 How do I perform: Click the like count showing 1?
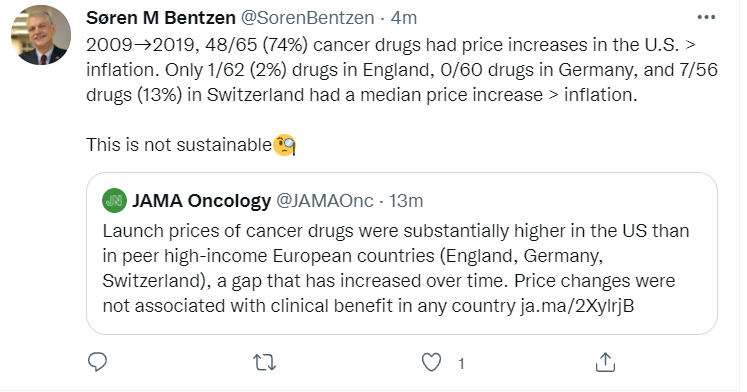pos(461,364)
